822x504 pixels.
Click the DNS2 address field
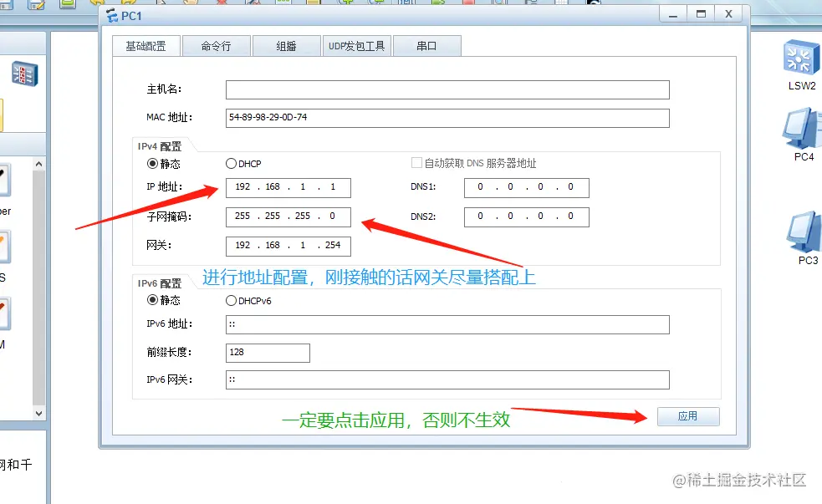[526, 217]
